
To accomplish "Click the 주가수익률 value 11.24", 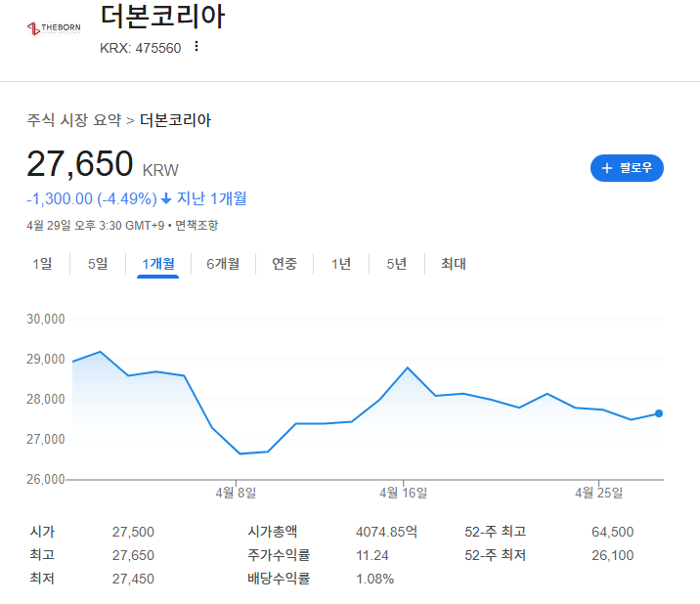I will (372, 555).
